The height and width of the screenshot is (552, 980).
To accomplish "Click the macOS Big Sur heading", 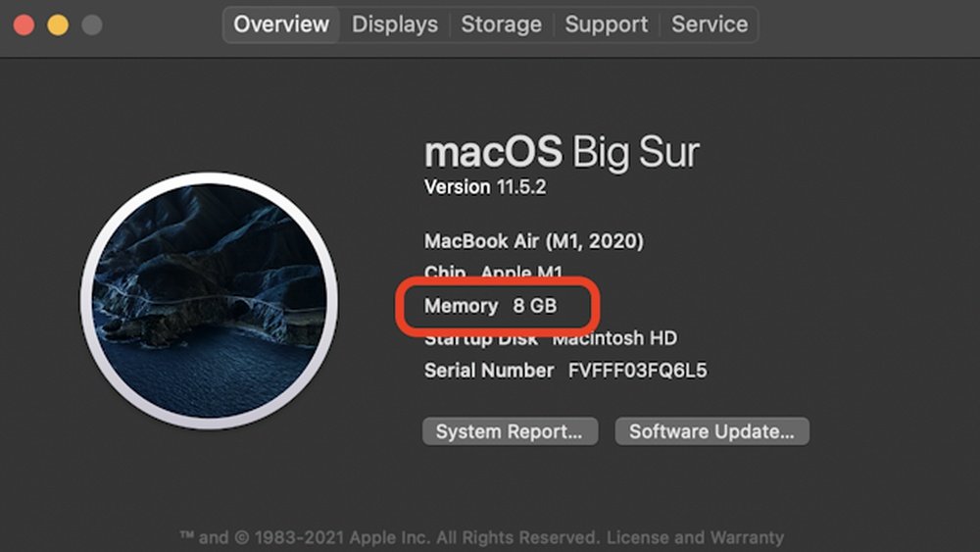I will coord(562,153).
